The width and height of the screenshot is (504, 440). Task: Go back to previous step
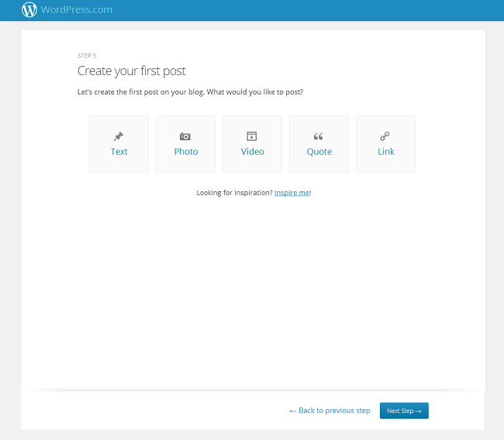pyautogui.click(x=330, y=411)
